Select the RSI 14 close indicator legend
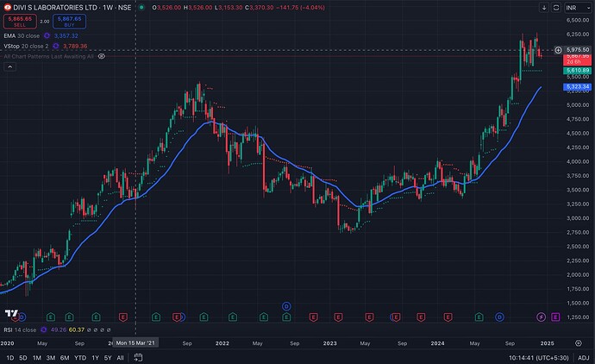The height and width of the screenshot is (364, 595). (x=20, y=329)
